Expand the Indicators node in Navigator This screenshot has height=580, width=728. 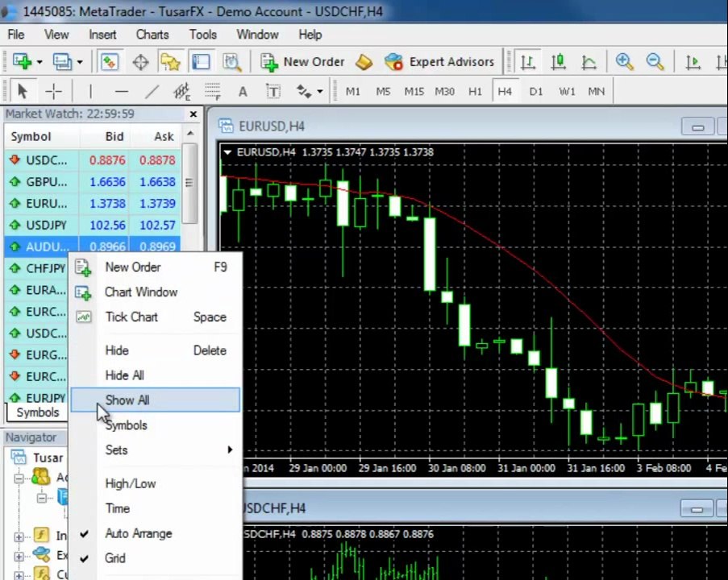pos(19,536)
